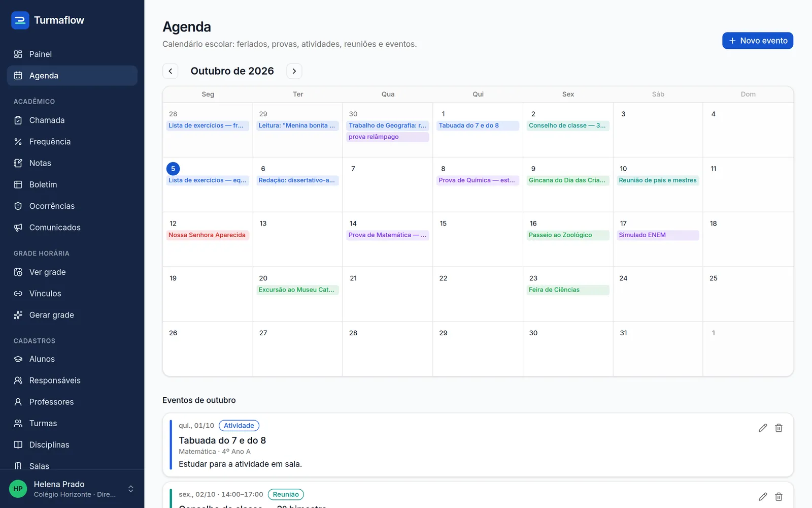
Task: Click the Atividade tag on first event
Action: [239, 426]
